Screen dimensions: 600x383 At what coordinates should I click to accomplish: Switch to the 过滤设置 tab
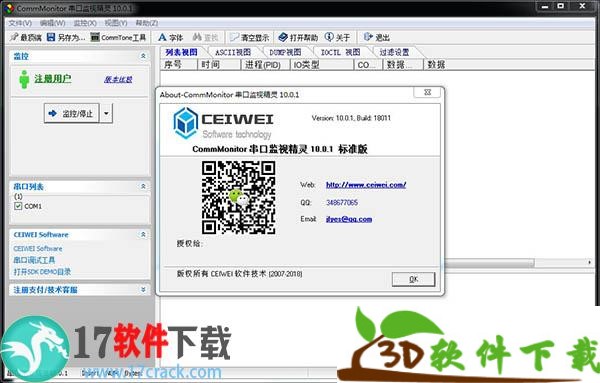pos(394,52)
